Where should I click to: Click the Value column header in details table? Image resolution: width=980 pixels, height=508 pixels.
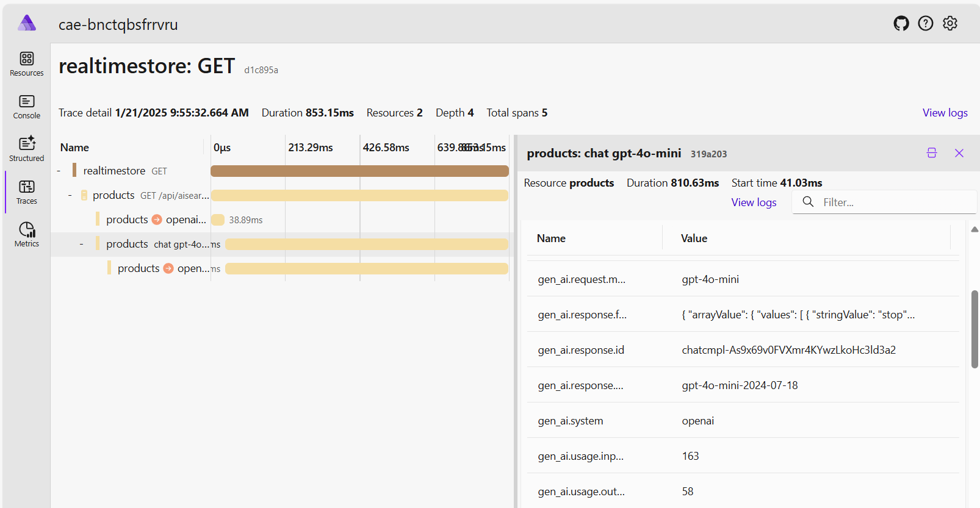point(694,238)
